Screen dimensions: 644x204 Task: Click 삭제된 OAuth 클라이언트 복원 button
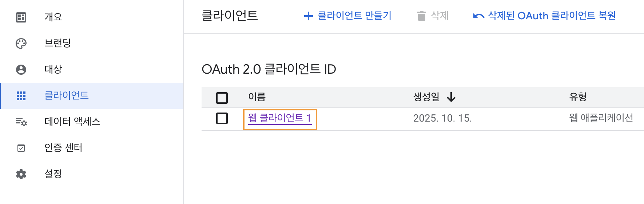[552, 16]
